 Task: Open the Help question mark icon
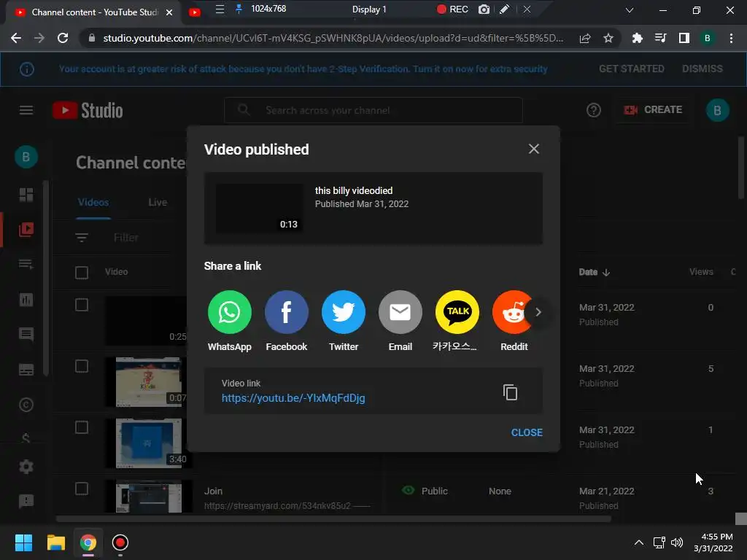click(593, 111)
